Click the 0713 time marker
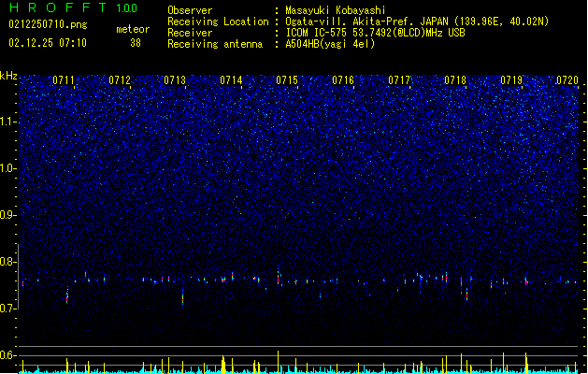Image resolution: width=588 pixels, height=374 pixels. (175, 80)
